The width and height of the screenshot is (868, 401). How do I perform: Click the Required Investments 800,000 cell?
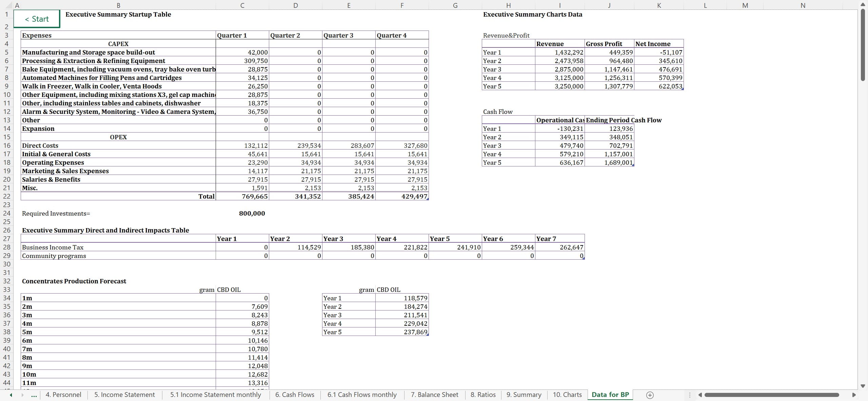(252, 213)
